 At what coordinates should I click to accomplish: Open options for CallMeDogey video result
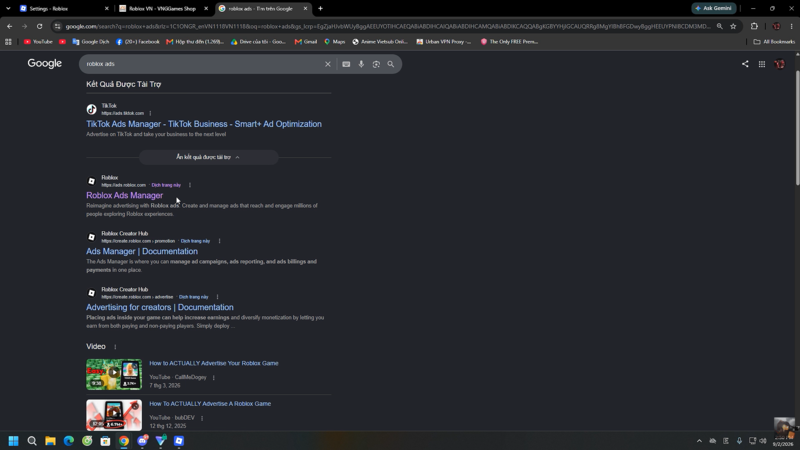[x=214, y=378]
